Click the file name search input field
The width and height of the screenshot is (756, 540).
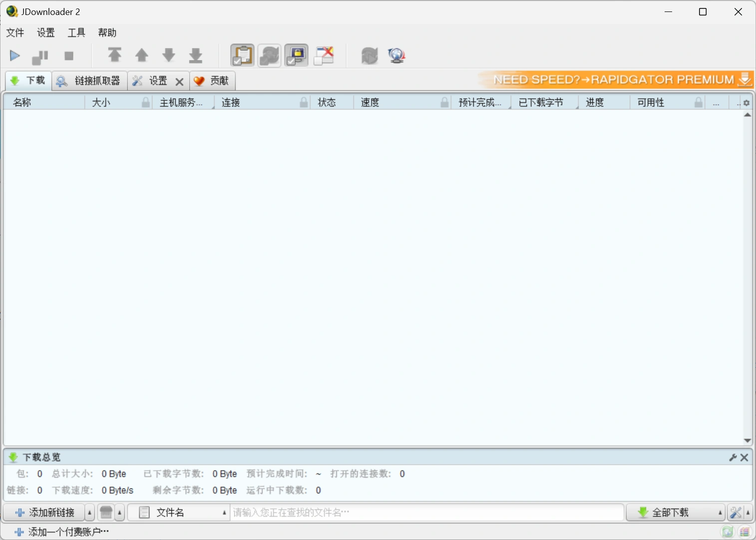coord(427,513)
